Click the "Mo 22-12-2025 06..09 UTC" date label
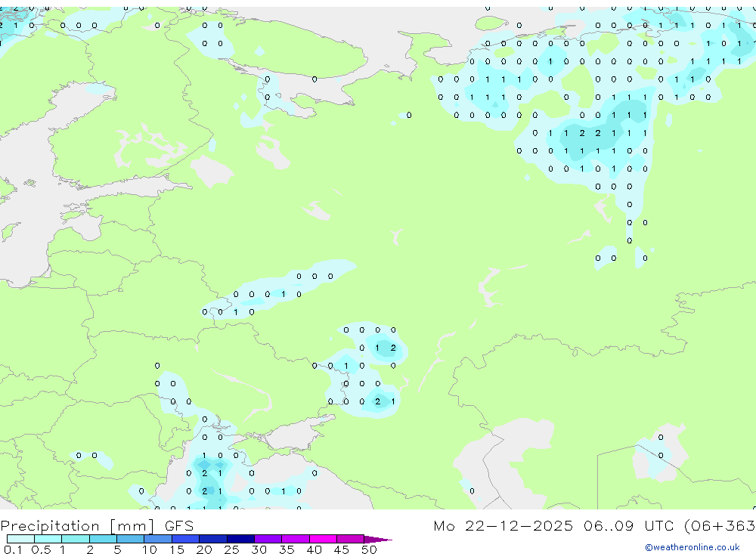Screen dimensions: 756x554 click(556, 525)
